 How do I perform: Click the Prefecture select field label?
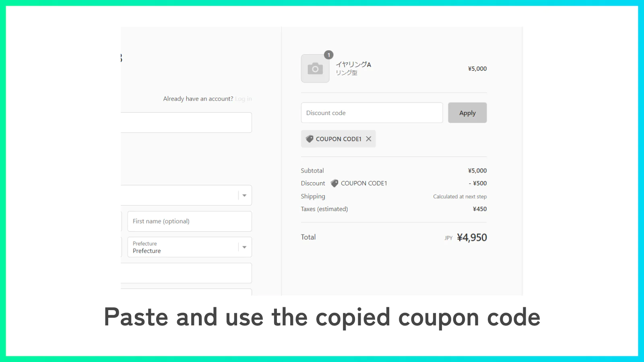coord(145,244)
